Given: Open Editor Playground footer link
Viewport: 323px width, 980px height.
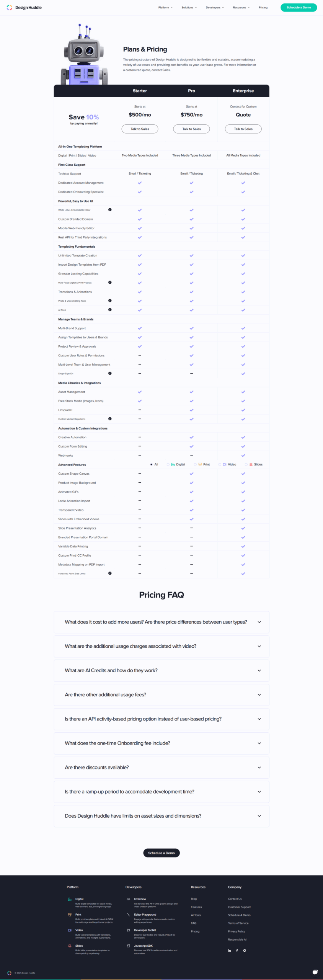Looking at the screenshot, I should 145,915.
